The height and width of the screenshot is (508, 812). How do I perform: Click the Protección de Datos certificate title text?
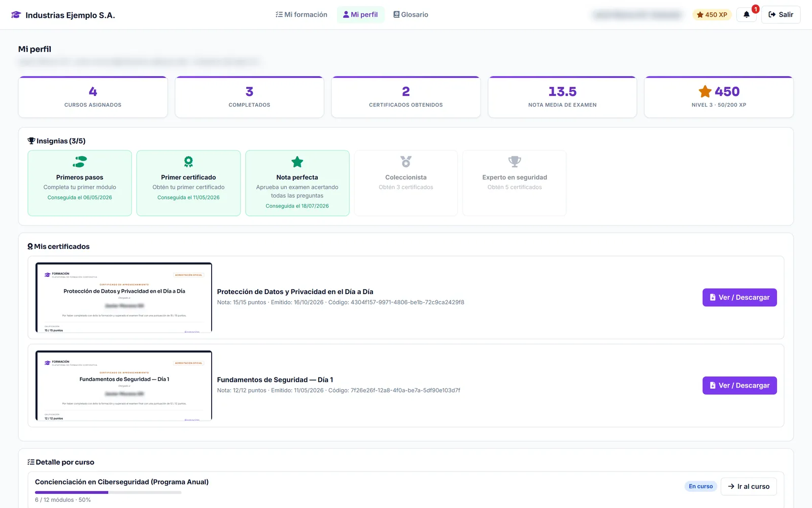295,292
